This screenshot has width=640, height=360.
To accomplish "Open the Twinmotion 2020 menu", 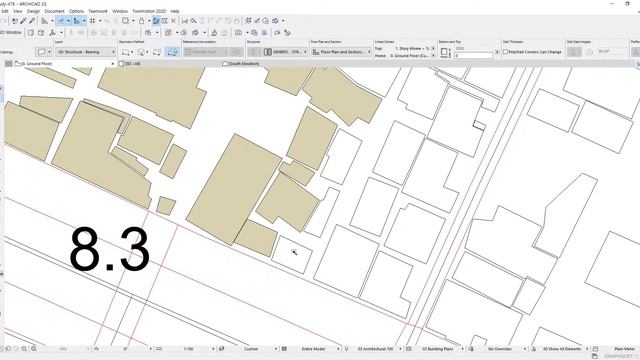I will point(149,11).
